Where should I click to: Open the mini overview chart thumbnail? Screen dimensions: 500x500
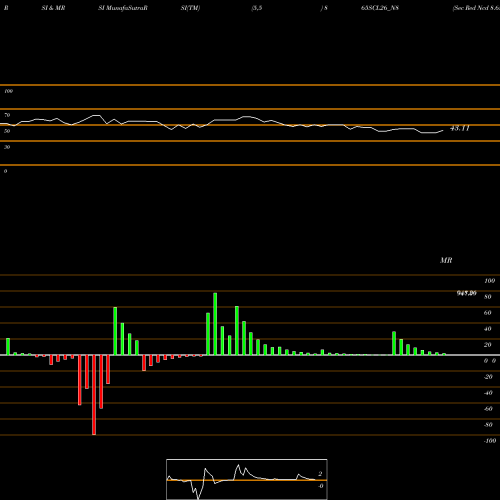(x=247, y=479)
